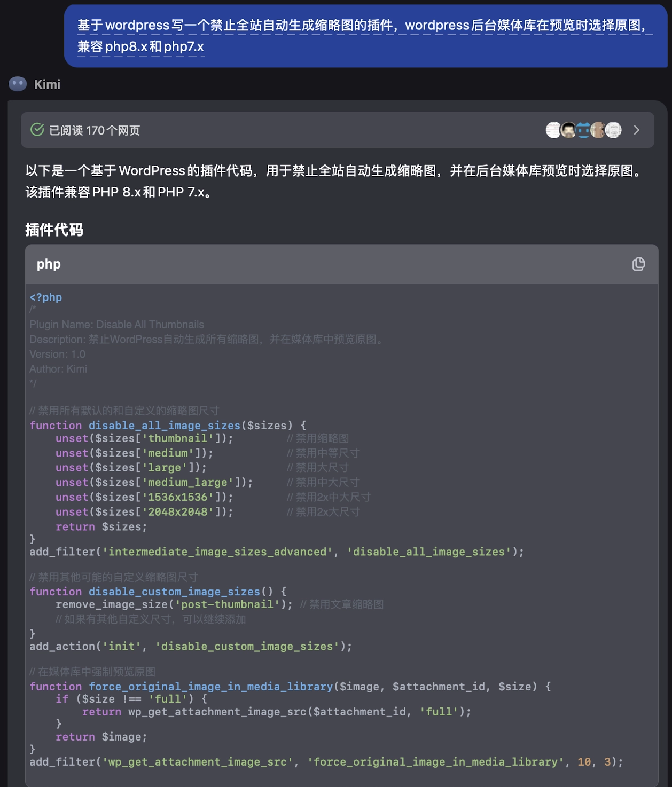Click the Author: Kimi comment line
The image size is (672, 787).
[x=58, y=369]
